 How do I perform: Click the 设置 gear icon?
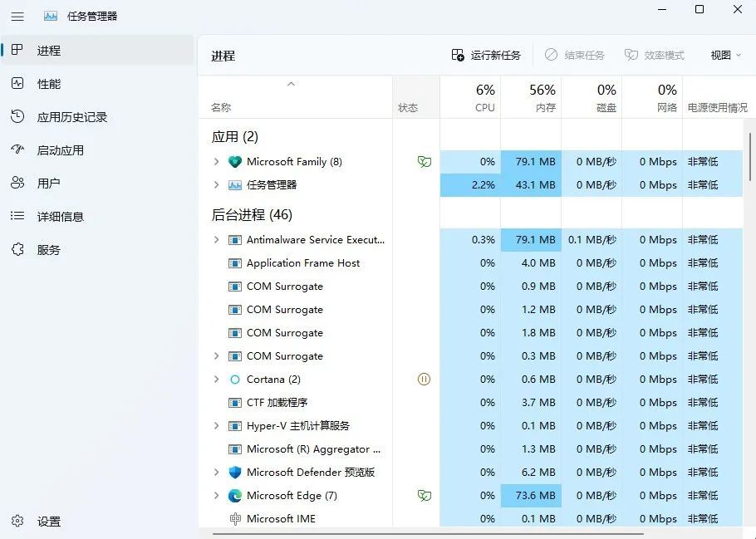click(17, 521)
